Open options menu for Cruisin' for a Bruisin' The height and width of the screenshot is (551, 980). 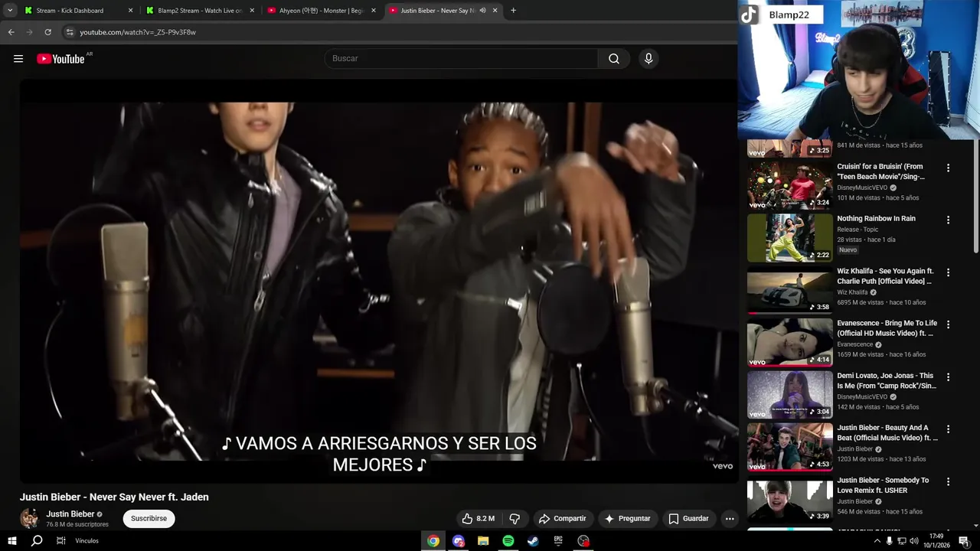pos(948,168)
